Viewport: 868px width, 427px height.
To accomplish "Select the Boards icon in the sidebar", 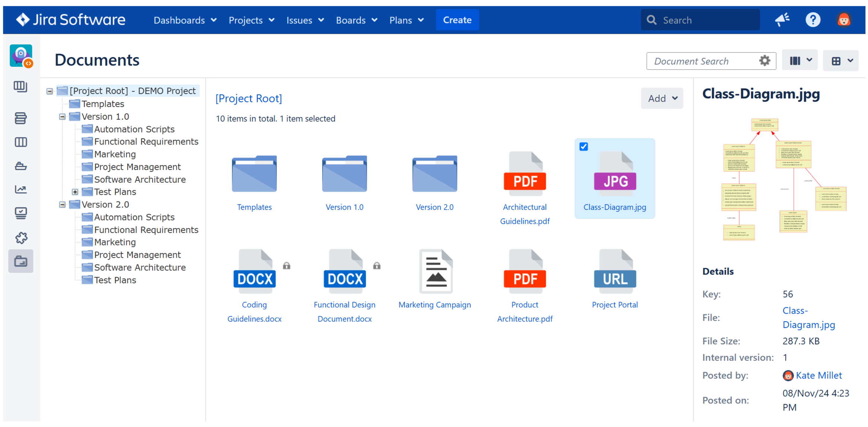I will tap(21, 142).
